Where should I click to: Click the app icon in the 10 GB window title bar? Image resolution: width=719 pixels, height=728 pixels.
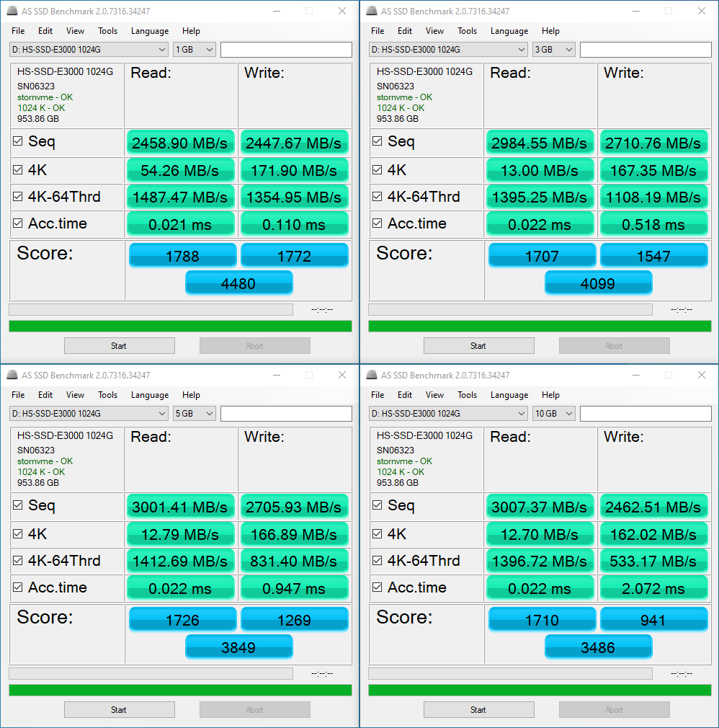372,375
